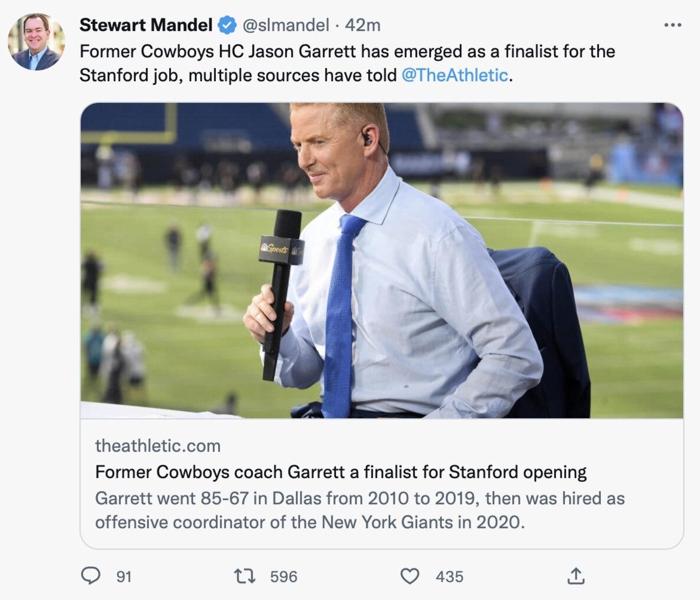Click the article description about Garrett's record

click(359, 510)
